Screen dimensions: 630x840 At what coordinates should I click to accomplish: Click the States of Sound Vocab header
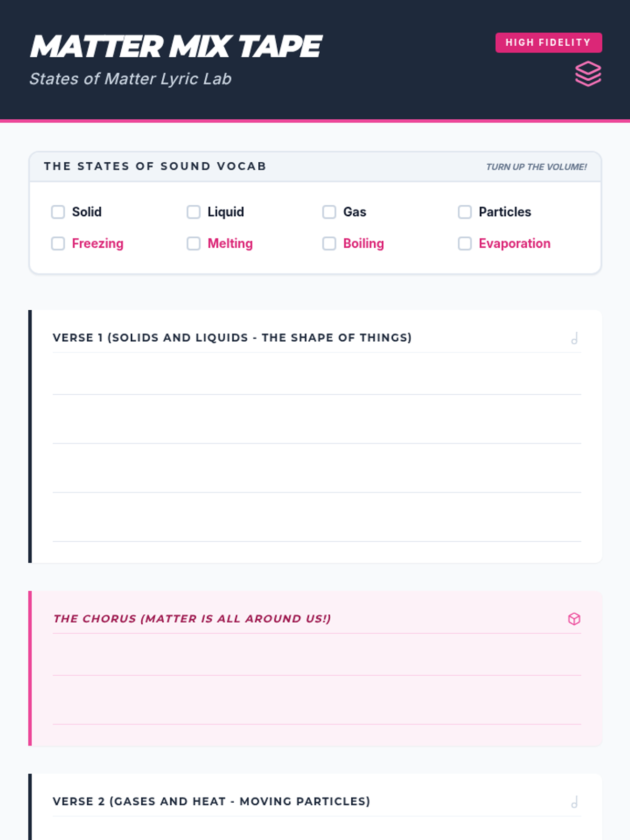point(155,166)
